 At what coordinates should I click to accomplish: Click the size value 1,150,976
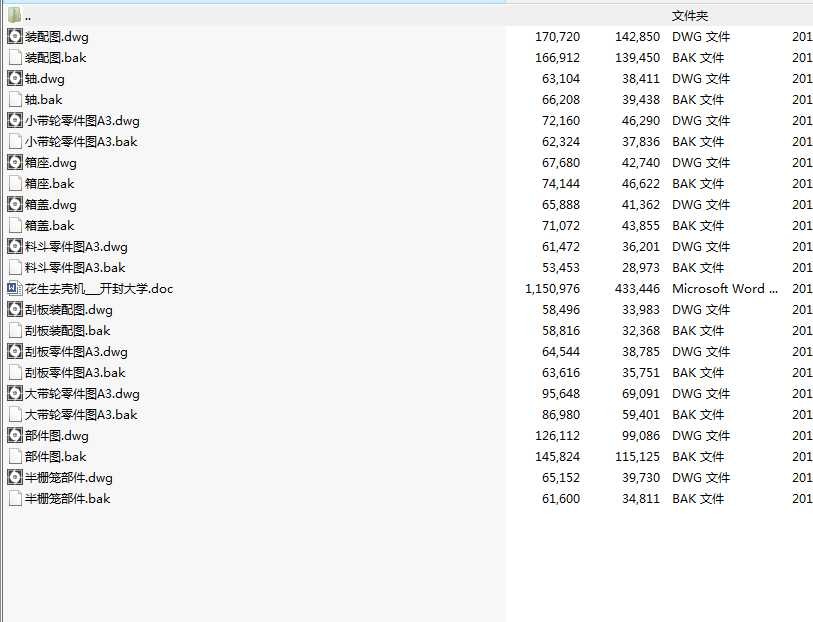(x=552, y=289)
